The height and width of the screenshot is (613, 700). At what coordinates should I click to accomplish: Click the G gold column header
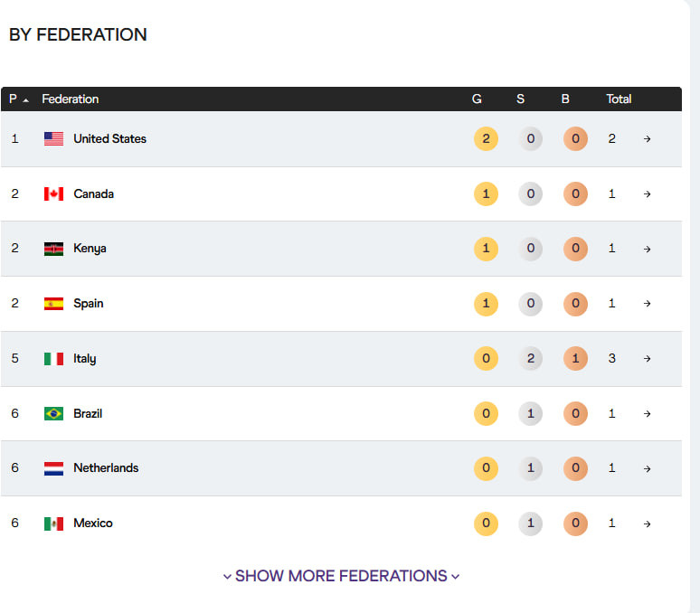[x=477, y=99]
